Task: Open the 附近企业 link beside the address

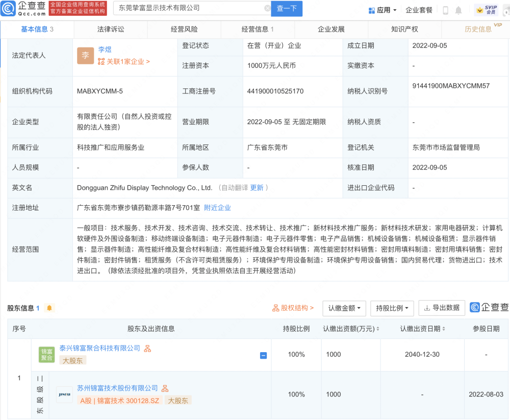Action: point(217,208)
